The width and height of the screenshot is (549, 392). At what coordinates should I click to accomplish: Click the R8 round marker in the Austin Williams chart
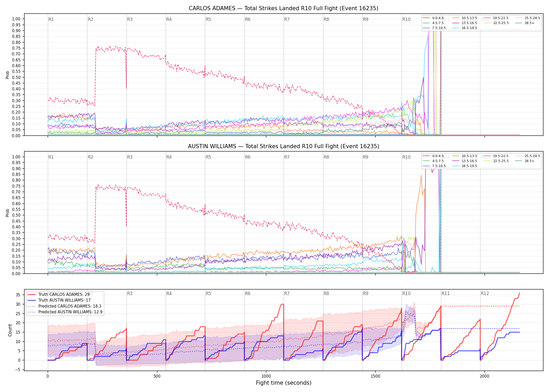click(x=326, y=157)
